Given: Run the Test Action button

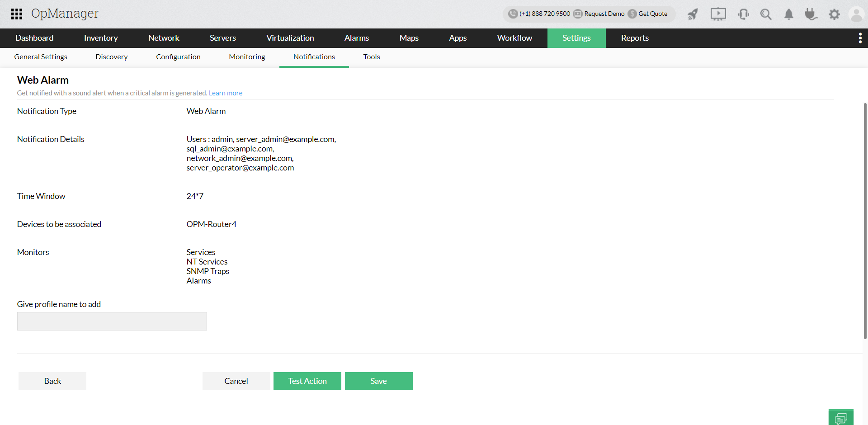Looking at the screenshot, I should click(307, 381).
